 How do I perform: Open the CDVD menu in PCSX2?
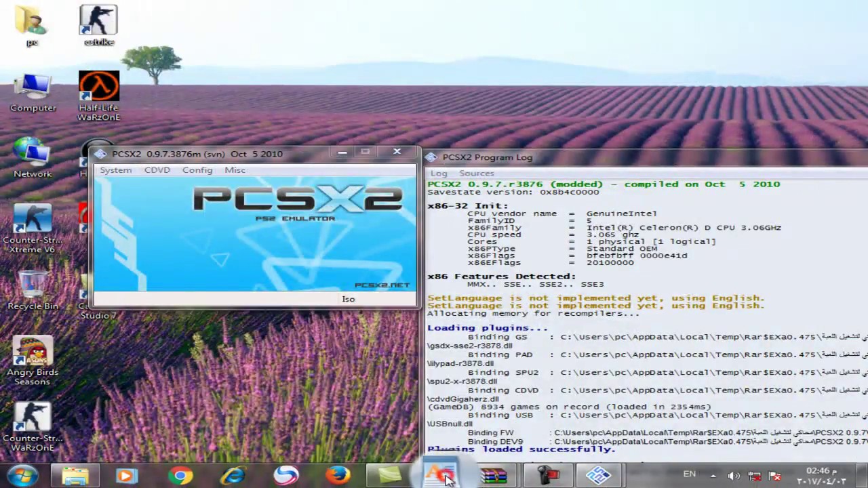coord(157,170)
